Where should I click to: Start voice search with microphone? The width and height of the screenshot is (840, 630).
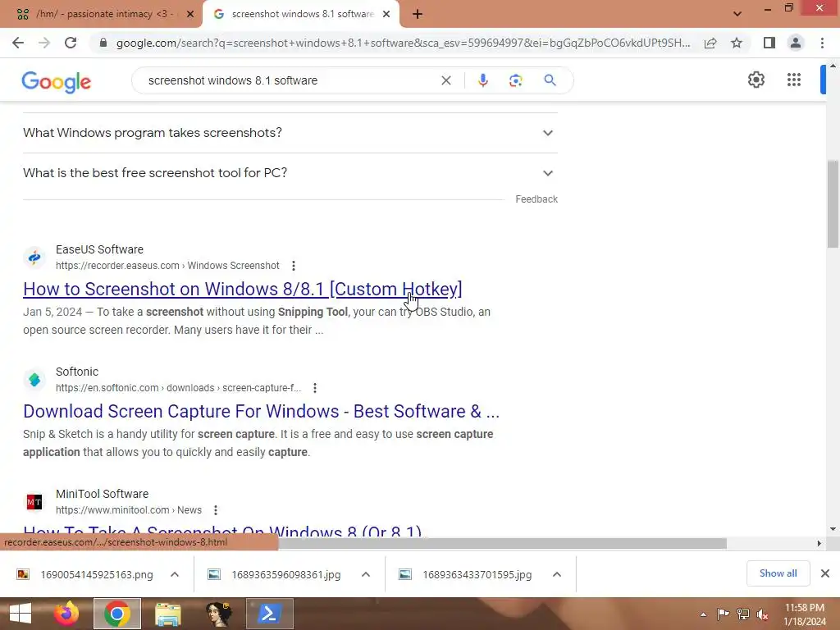pos(482,80)
